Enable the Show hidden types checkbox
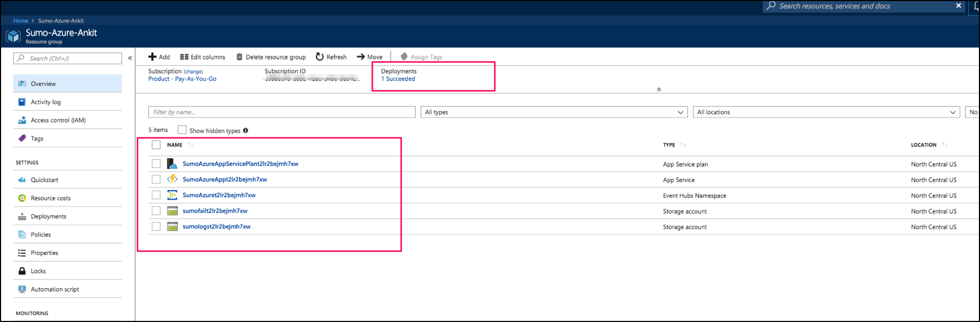 click(x=182, y=130)
